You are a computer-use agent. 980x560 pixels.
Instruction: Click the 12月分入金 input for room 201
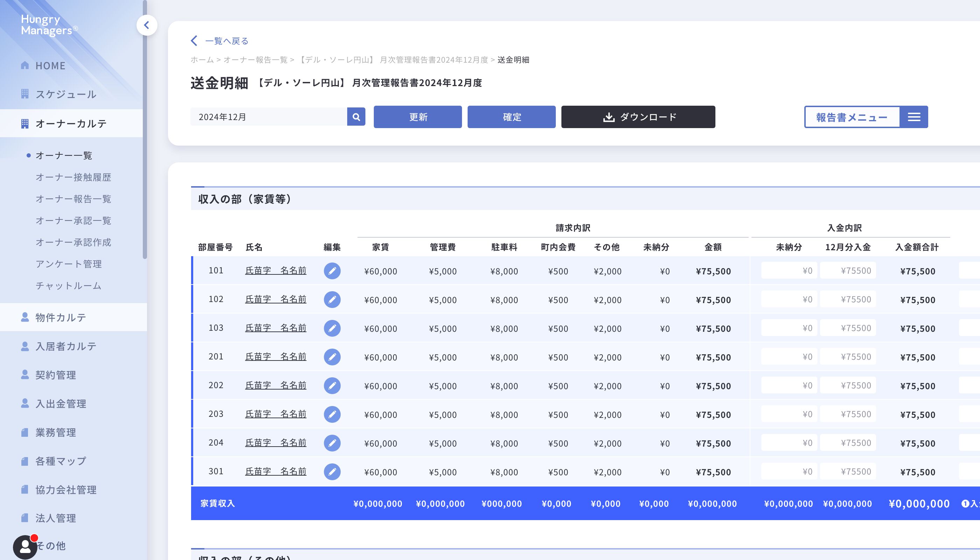pyautogui.click(x=848, y=357)
